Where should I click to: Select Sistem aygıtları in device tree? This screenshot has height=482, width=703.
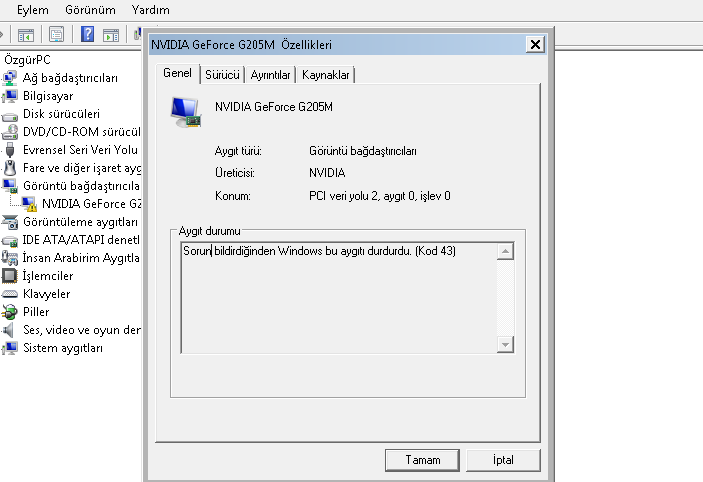click(62, 348)
